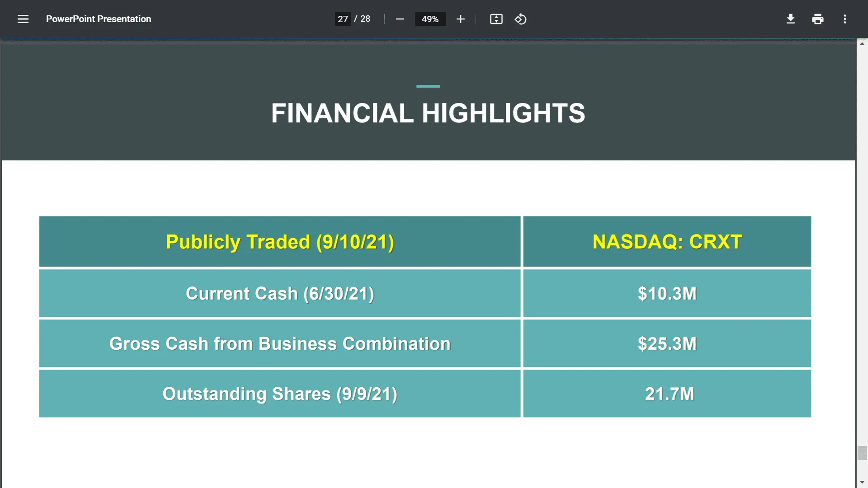Click the scrollbar down arrow
Viewport: 868px width, 488px height.
[x=862, y=482]
